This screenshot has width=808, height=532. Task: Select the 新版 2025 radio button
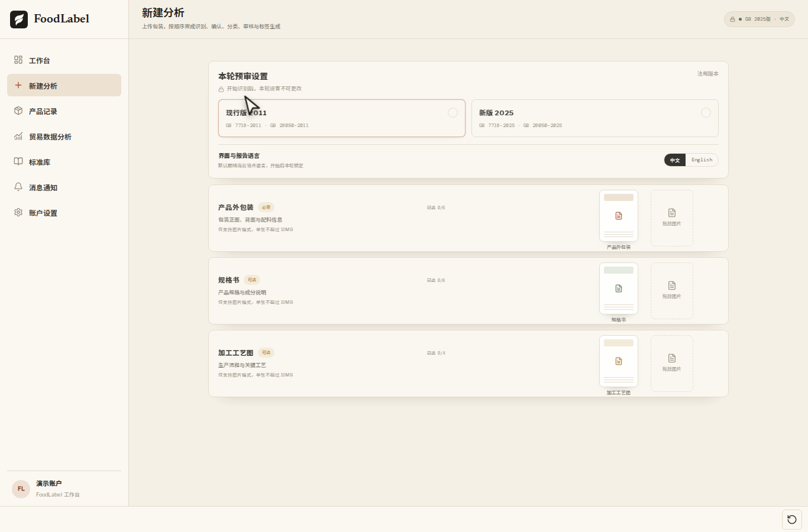point(706,113)
